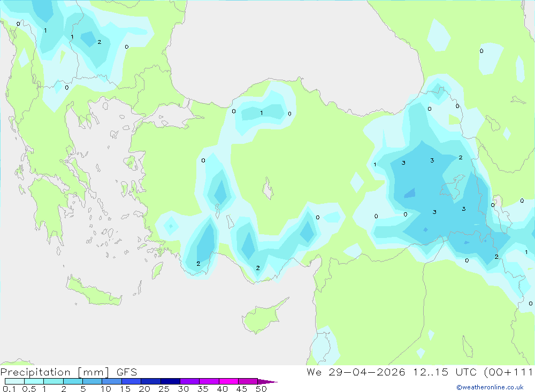
Task: Click the legend label "0.5"
Action: click(29, 389)
